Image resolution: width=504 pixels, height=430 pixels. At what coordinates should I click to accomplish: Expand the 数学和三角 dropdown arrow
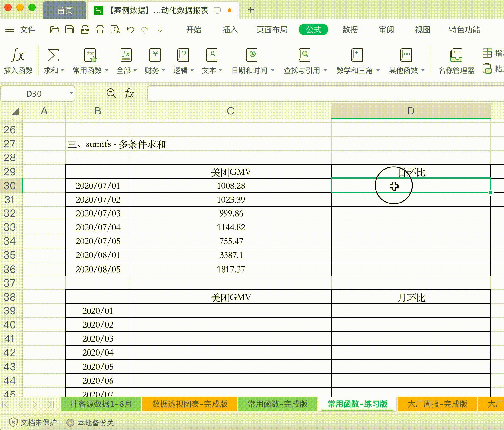click(378, 70)
